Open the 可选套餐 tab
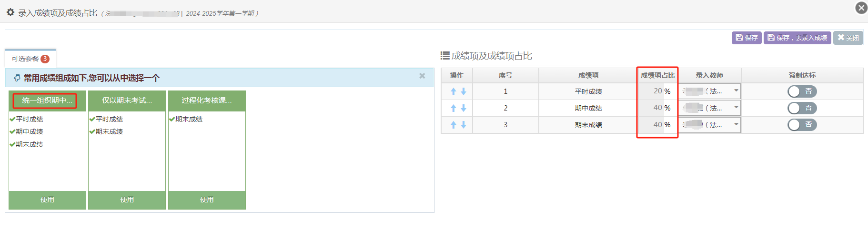 pos(30,59)
